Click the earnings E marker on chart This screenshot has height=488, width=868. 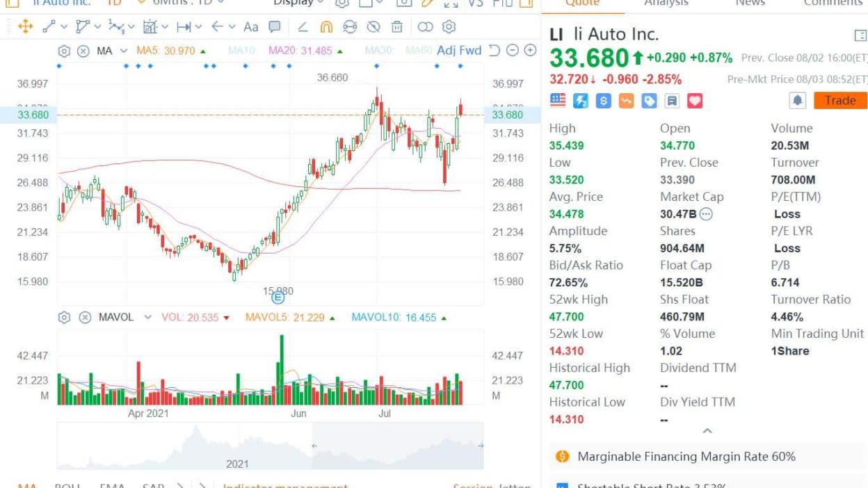(278, 298)
